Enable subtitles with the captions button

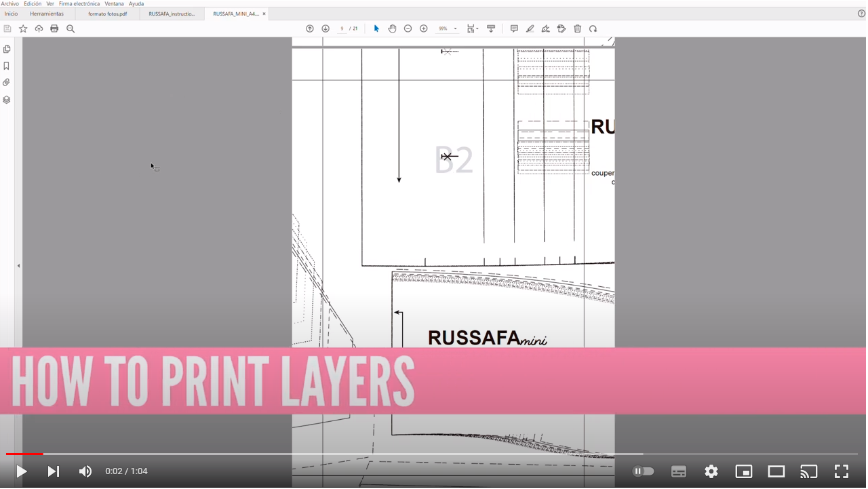click(678, 471)
